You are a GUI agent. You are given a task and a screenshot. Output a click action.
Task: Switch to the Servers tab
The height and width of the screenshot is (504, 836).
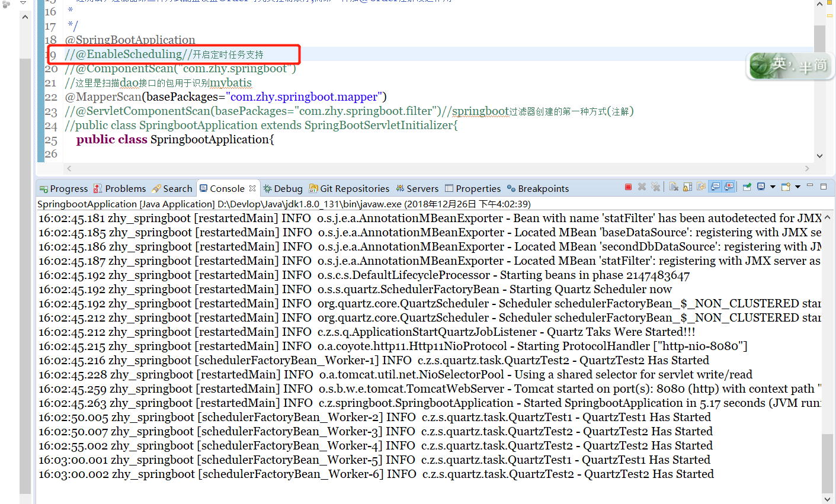[422, 188]
